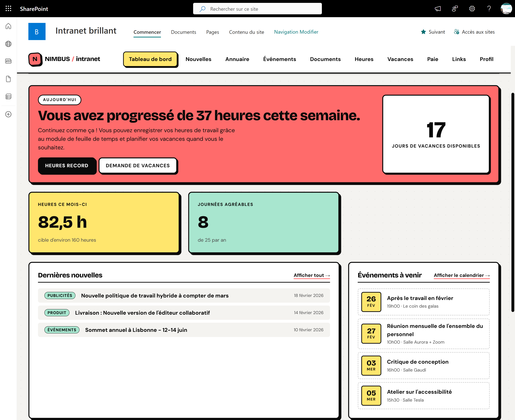This screenshot has height=420, width=515.
Task: Click the Suivant star icon
Action: 423,32
